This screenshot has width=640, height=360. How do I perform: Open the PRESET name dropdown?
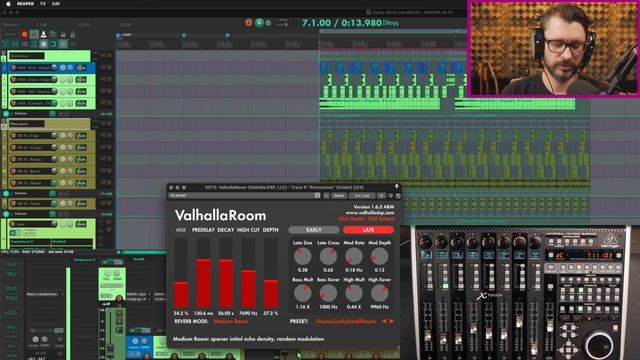point(346,322)
